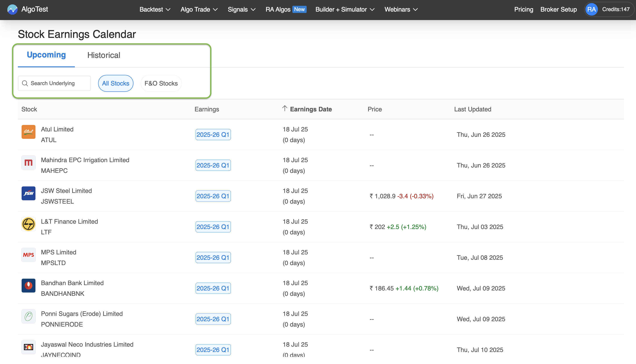Click the AlgoTest brand name

35,9
